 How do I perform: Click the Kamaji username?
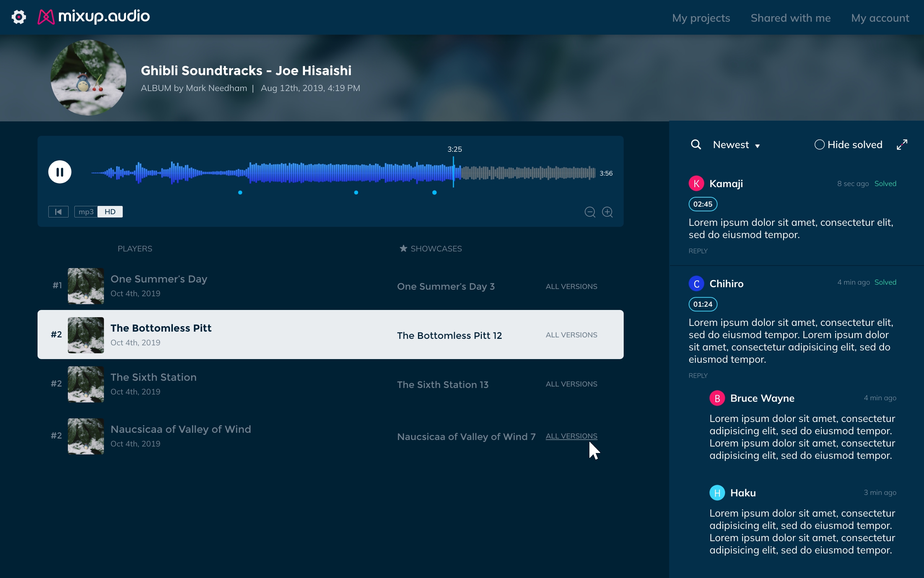click(726, 184)
